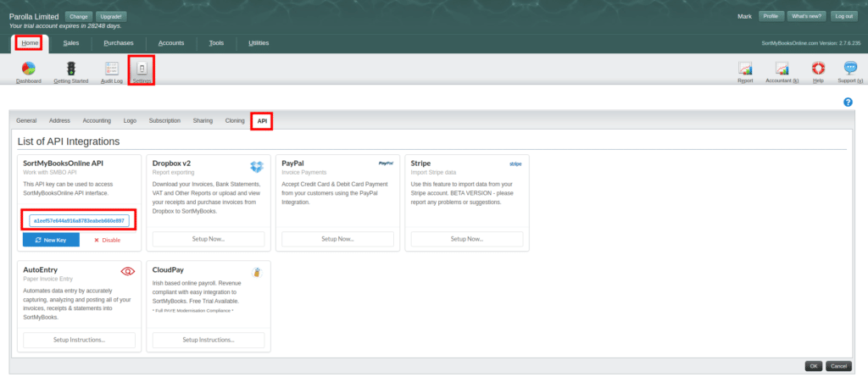
Task: Click the PayPal logo
Action: pyautogui.click(x=386, y=164)
